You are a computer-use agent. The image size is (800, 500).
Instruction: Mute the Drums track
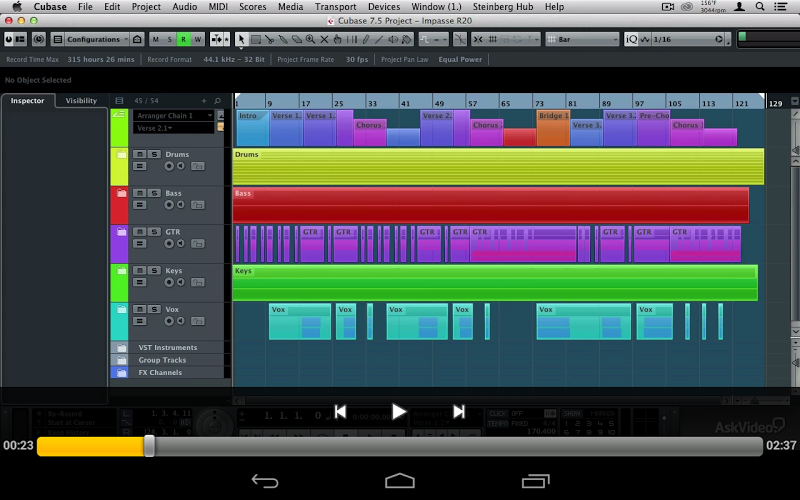[140, 154]
